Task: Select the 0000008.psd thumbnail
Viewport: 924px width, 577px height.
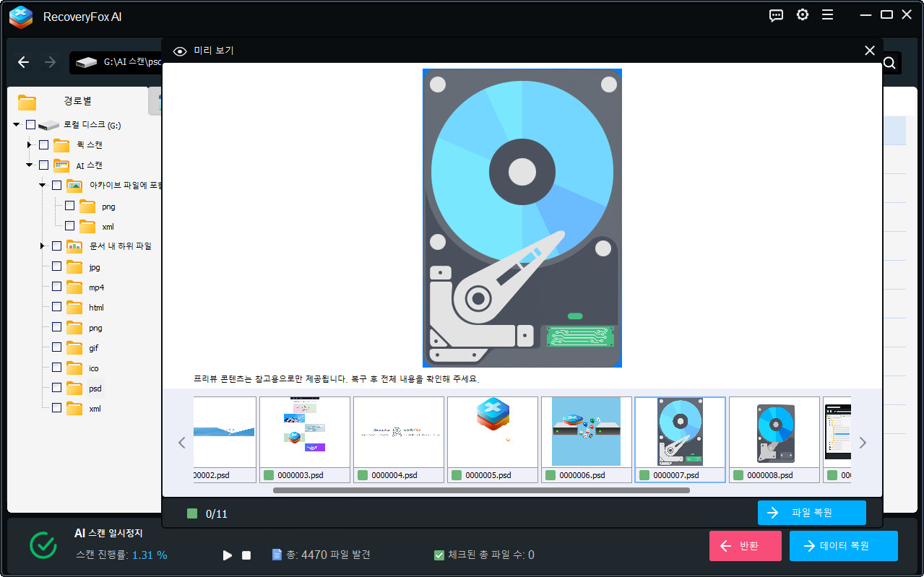Action: coord(774,432)
